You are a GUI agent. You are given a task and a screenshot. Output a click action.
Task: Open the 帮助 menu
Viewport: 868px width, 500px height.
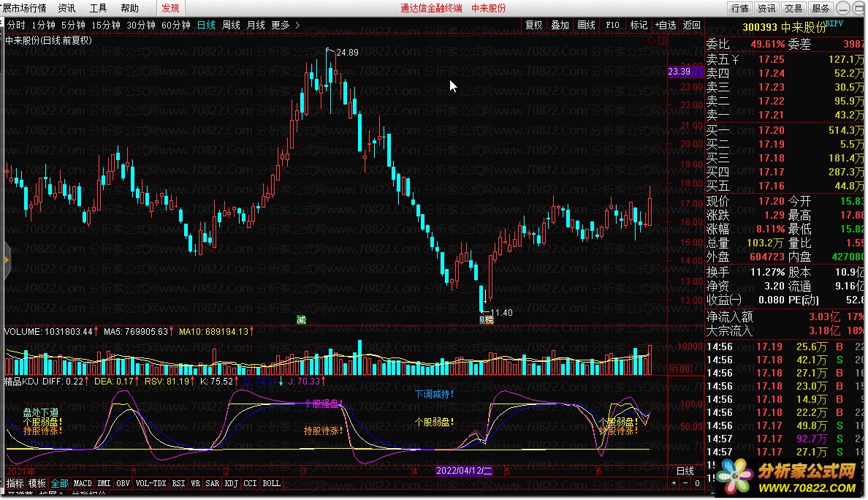(129, 8)
